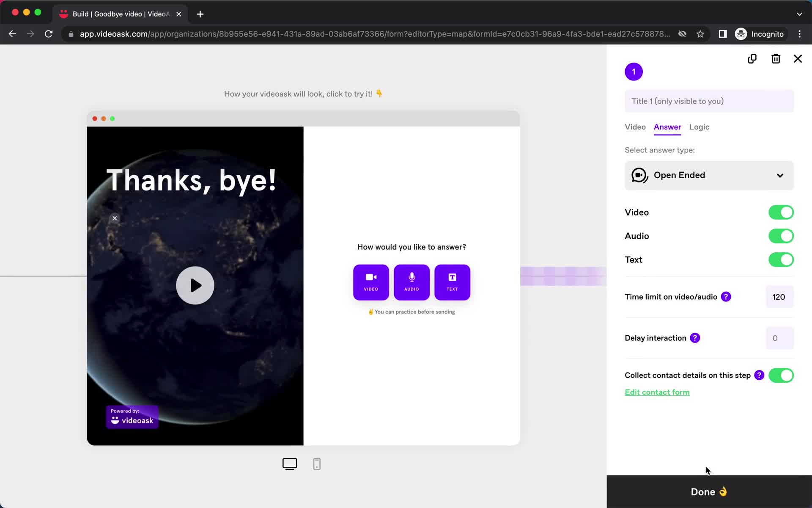Toggle the Audio response option off
The width and height of the screenshot is (812, 508).
pos(781,236)
